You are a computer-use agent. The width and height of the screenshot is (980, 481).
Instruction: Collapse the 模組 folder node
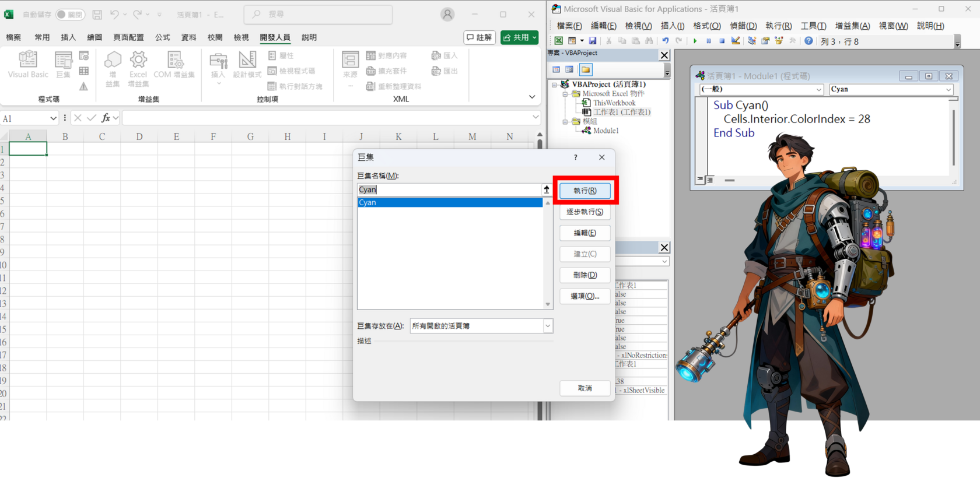(565, 122)
